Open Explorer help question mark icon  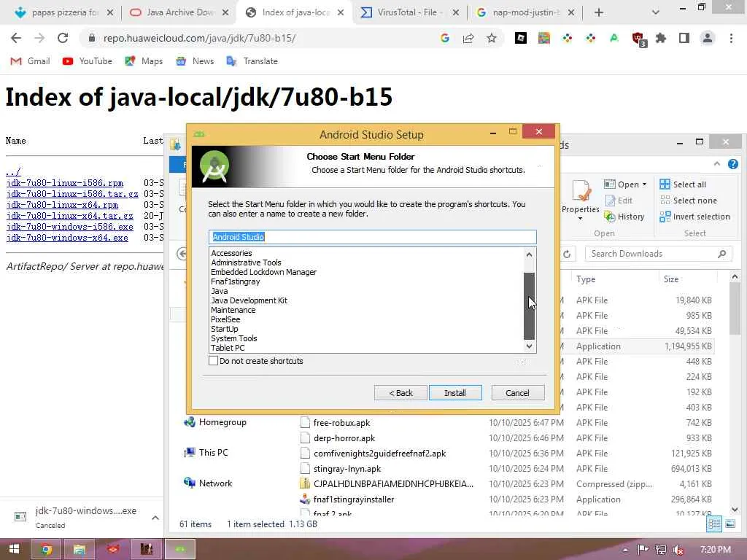coord(732,164)
